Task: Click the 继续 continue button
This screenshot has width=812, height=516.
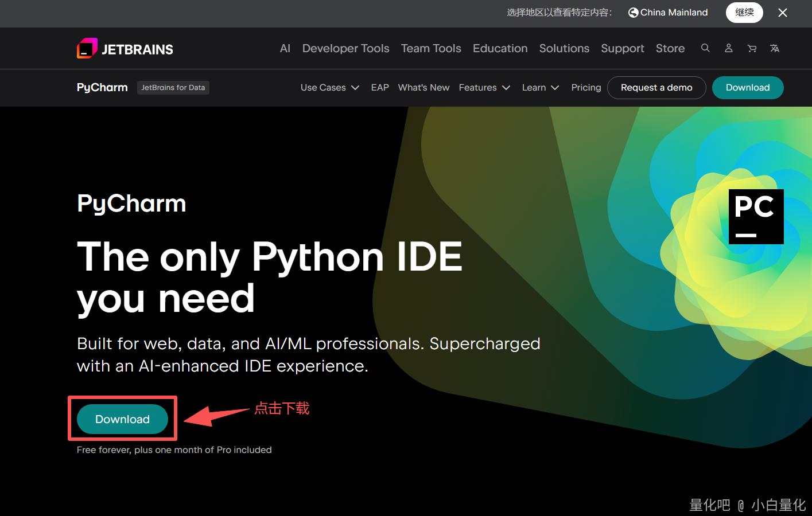Action: click(744, 13)
